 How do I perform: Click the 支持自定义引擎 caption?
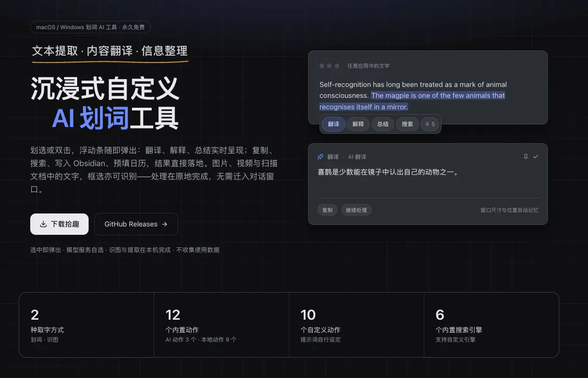tap(456, 339)
